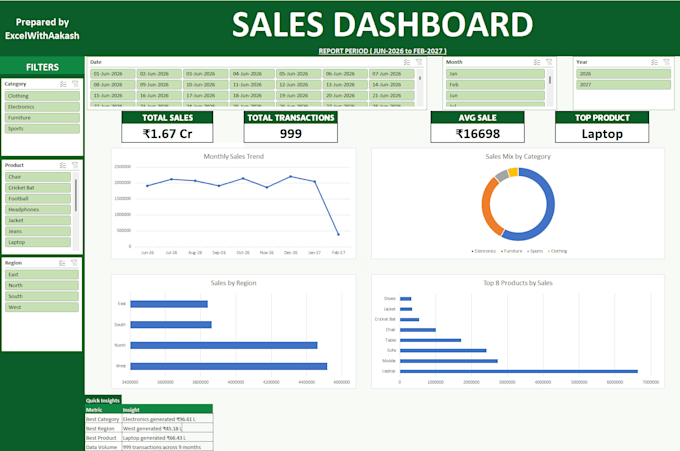The image size is (680, 451).
Task: Click the Sofa bar in Top 8 Products
Action: click(x=443, y=350)
